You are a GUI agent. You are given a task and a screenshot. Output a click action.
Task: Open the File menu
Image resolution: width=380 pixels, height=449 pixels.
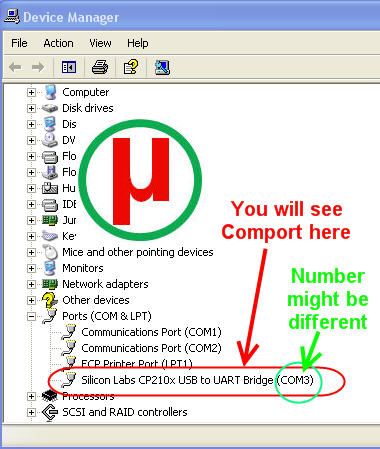click(x=19, y=43)
